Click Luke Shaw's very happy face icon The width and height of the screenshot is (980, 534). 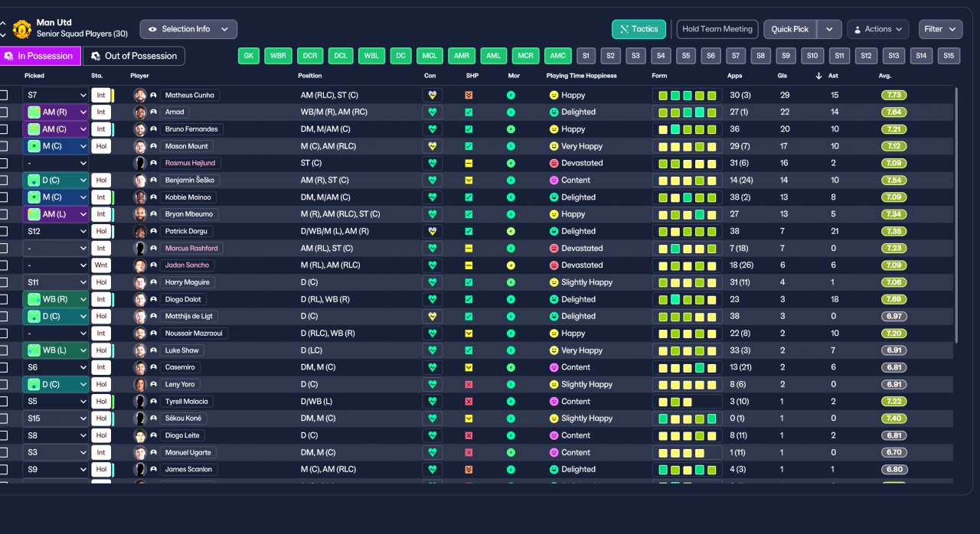(x=554, y=350)
